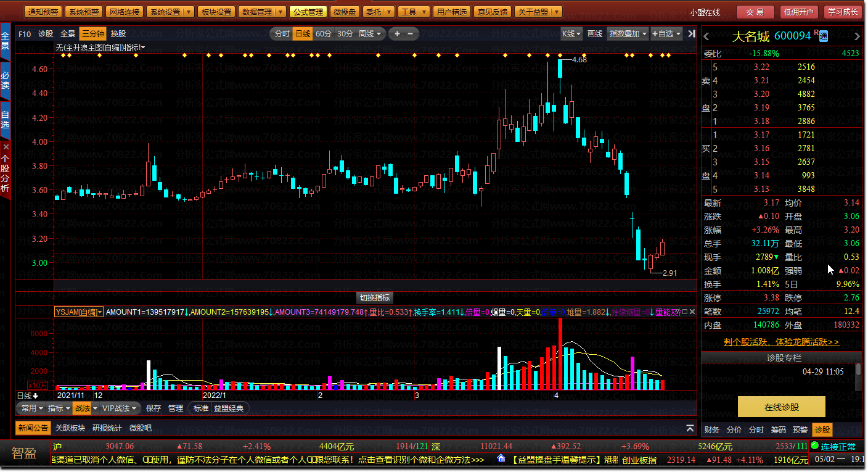Close the 个股分析 side tab
This screenshot has height=472, width=868.
point(6,147)
